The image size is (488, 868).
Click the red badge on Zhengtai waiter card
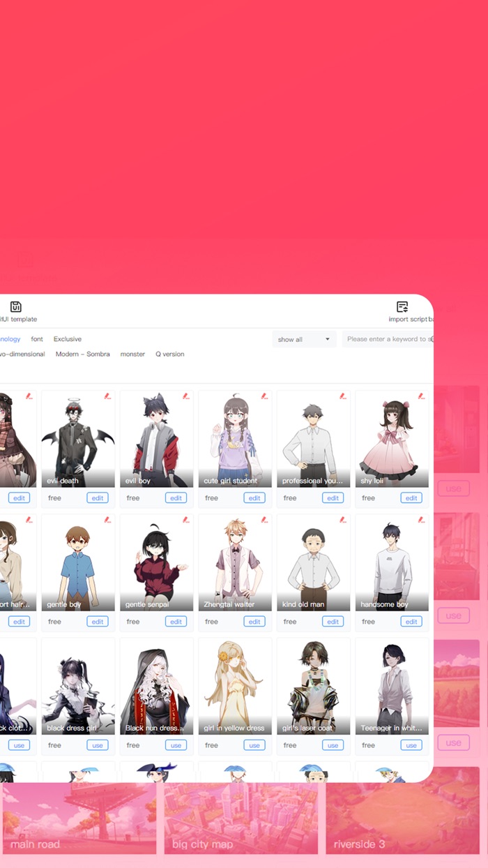[x=264, y=520]
